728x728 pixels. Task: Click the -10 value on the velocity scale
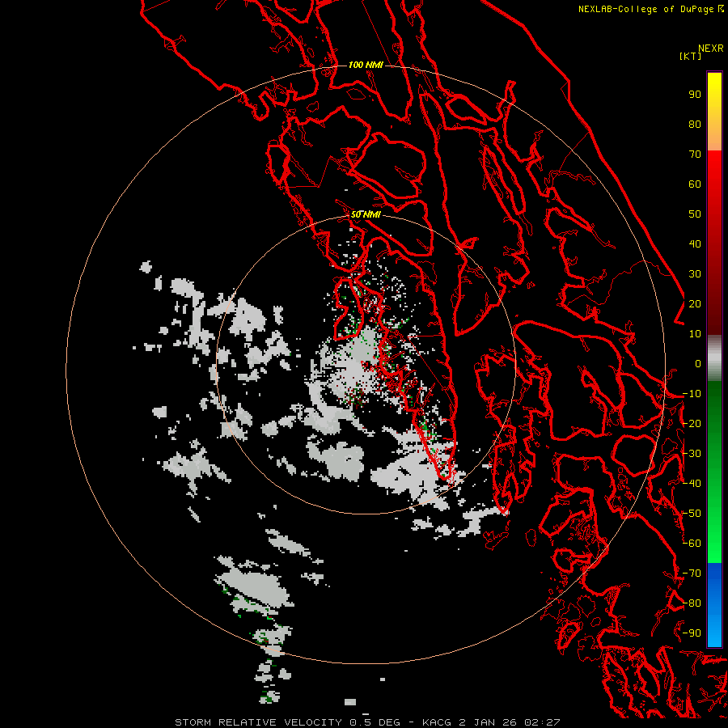tap(692, 394)
